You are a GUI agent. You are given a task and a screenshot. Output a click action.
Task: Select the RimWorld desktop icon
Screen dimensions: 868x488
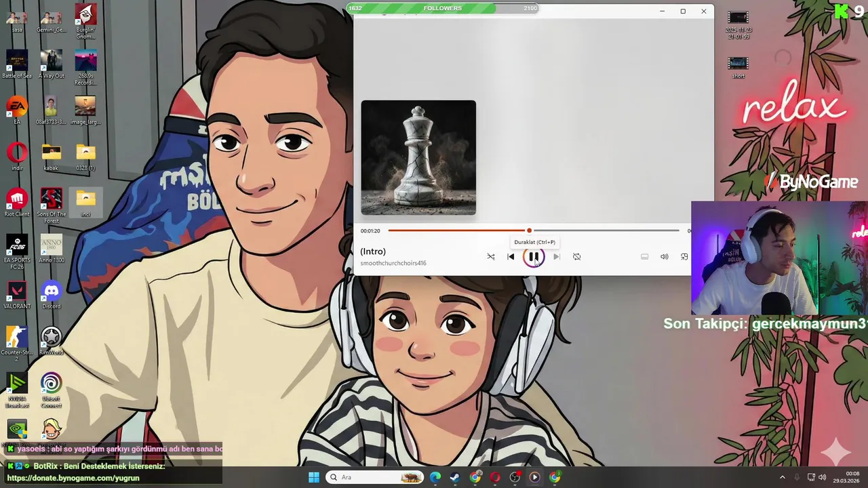coord(51,341)
